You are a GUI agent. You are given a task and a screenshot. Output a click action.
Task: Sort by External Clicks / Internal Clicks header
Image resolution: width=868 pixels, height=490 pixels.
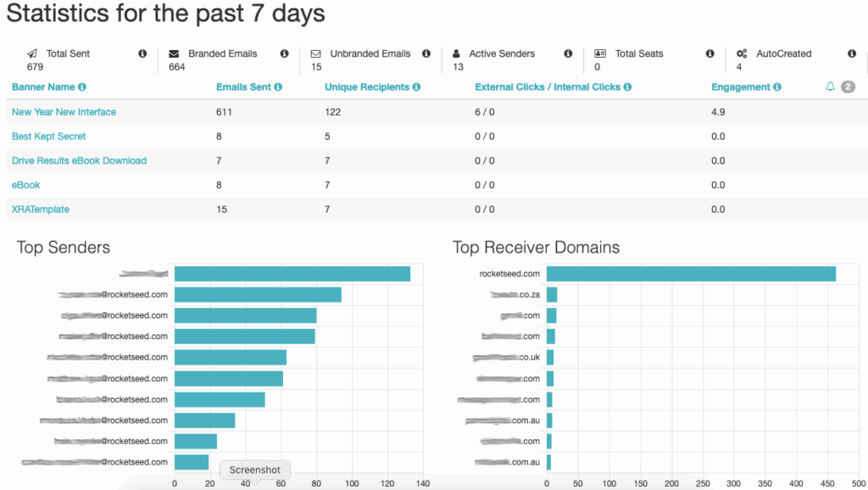[x=548, y=86]
